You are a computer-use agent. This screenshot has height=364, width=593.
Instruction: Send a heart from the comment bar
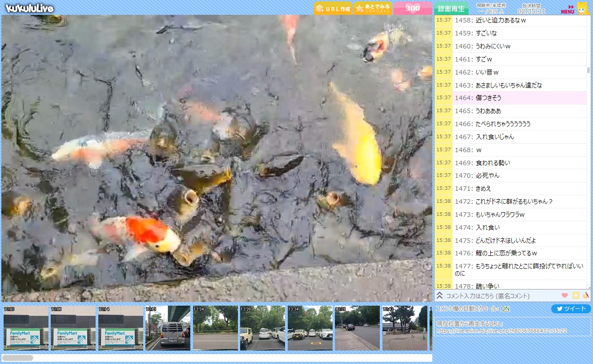pos(564,295)
